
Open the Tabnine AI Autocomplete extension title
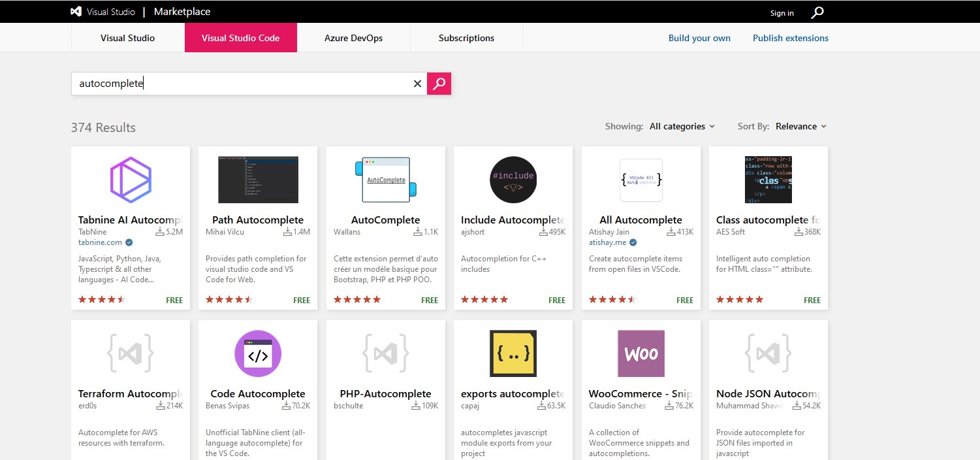tap(131, 220)
